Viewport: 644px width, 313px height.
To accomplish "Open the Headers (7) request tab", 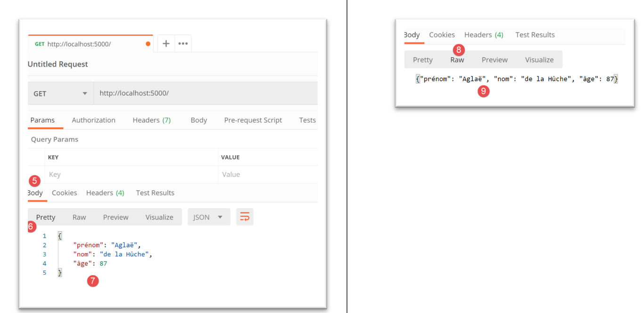I will click(x=151, y=120).
